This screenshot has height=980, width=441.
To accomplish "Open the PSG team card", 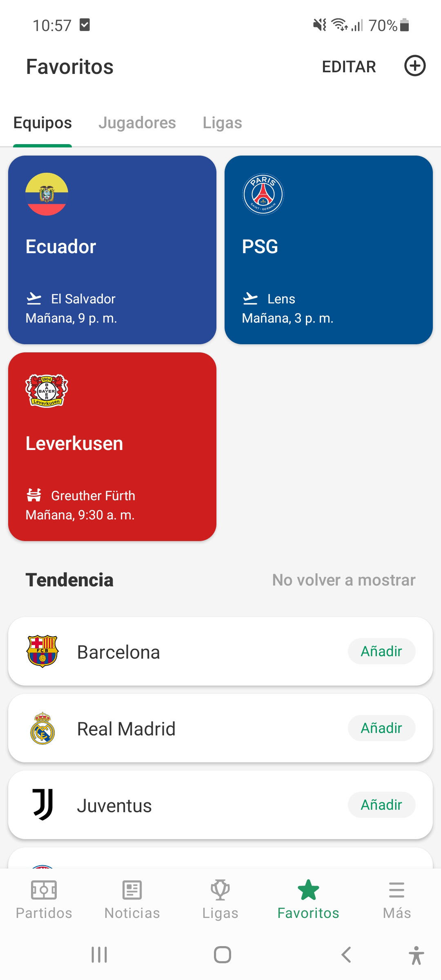I will pos(329,249).
